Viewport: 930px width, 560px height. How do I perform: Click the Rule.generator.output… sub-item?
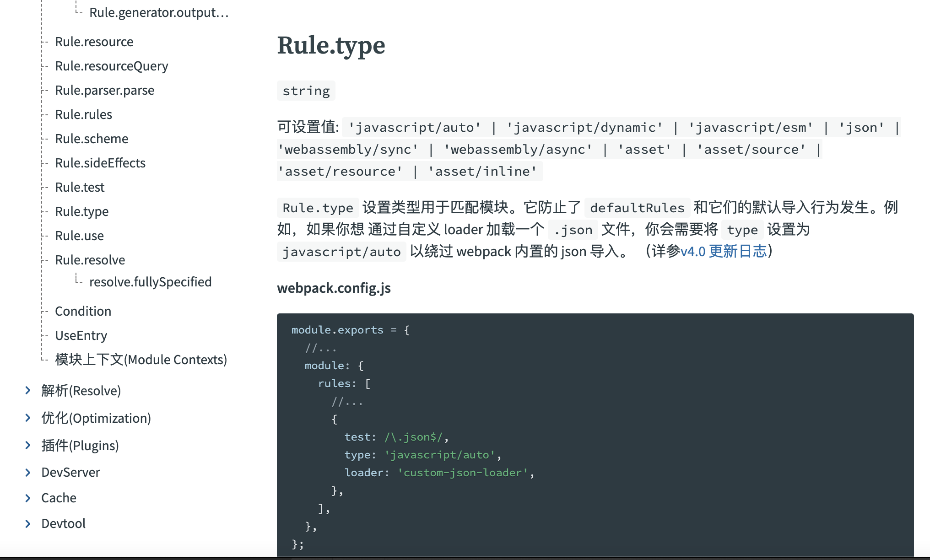coord(158,12)
